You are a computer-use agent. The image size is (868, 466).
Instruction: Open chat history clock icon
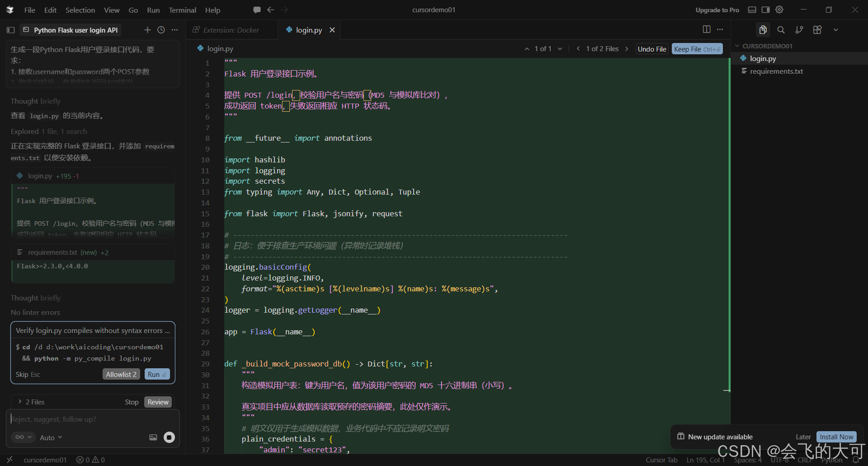[161, 30]
